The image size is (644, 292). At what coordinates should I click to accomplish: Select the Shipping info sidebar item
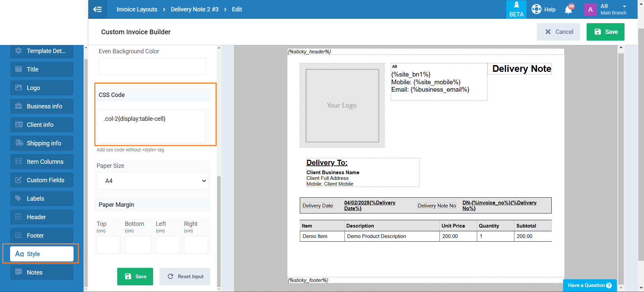tap(42, 143)
